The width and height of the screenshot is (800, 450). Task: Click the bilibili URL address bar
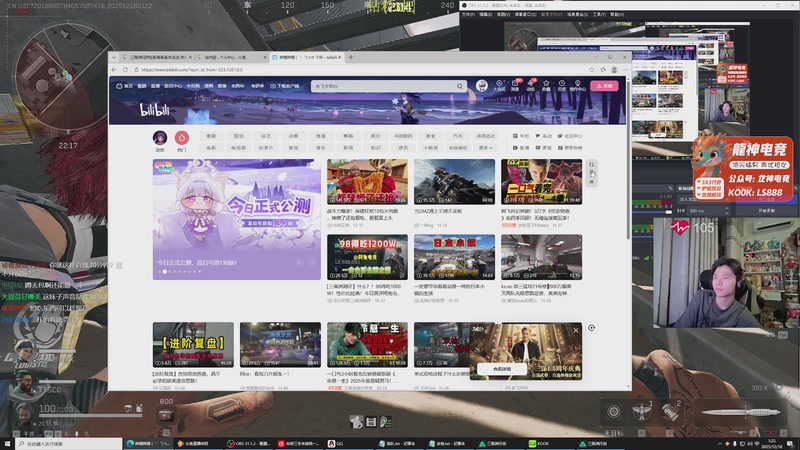pyautogui.click(x=357, y=69)
